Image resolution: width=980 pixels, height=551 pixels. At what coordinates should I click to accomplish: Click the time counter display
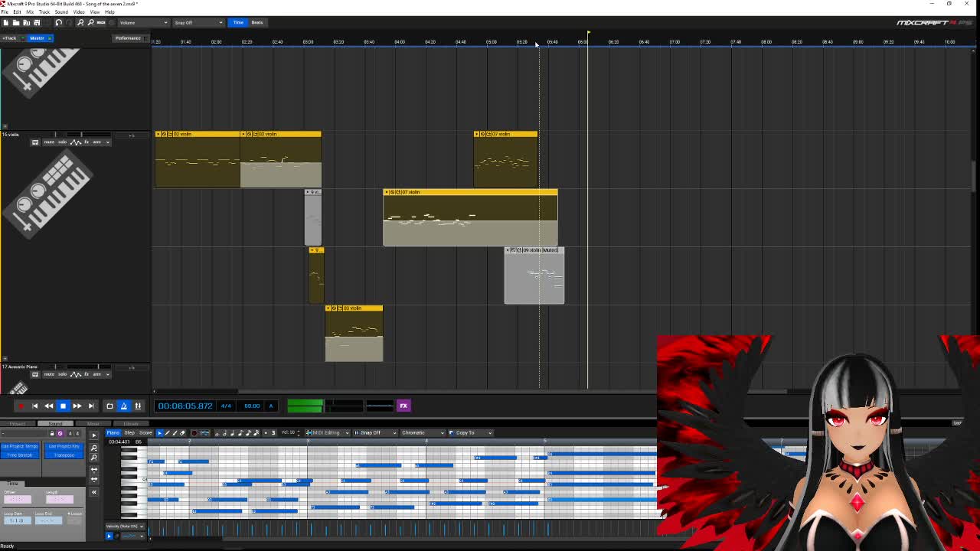point(185,406)
